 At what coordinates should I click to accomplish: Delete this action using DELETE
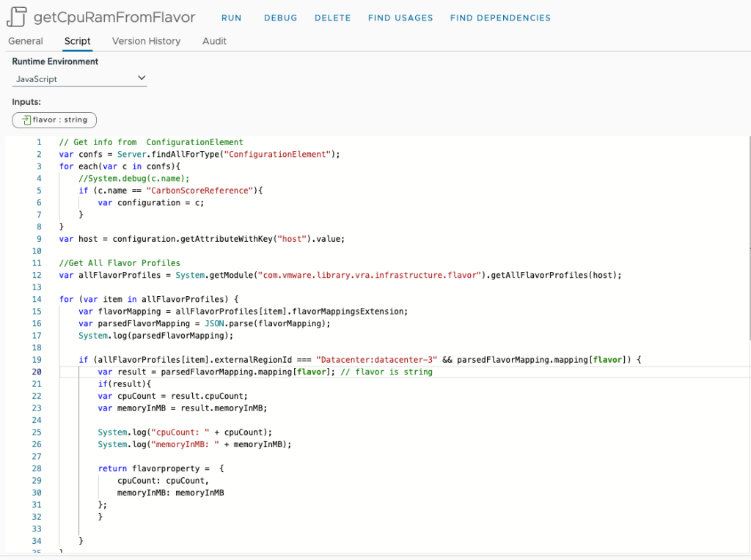coord(333,18)
